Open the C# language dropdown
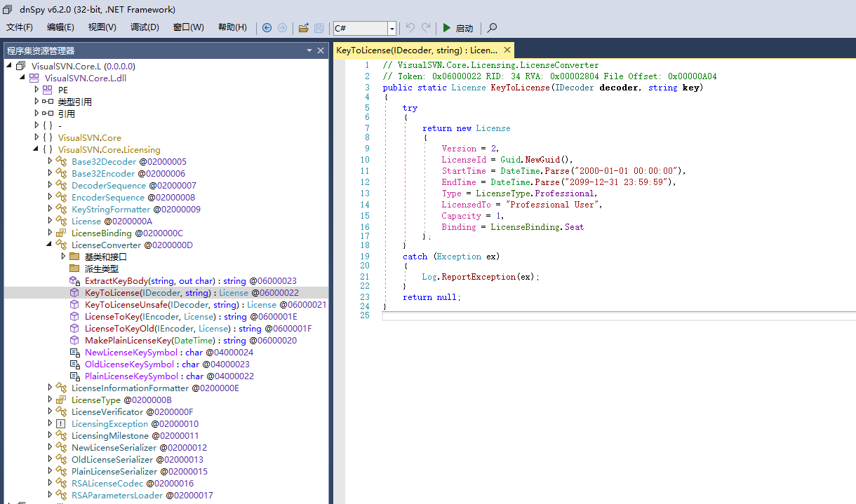This screenshot has height=504, width=856. [392, 28]
